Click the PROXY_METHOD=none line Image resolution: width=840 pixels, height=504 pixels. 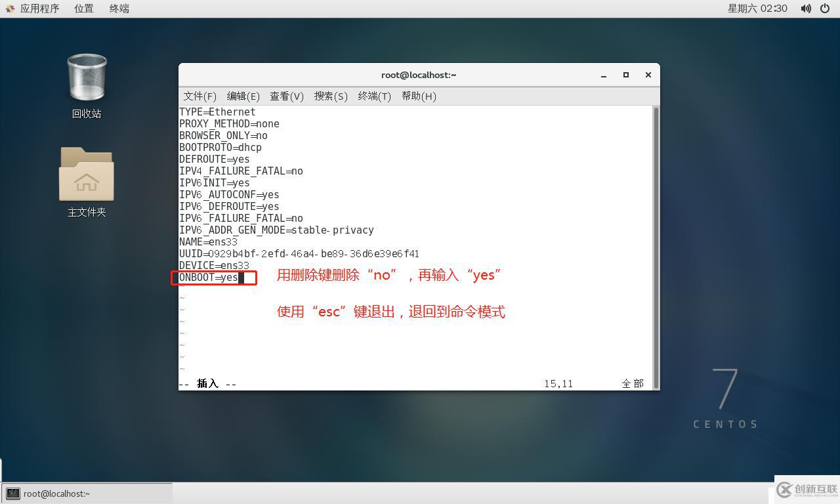[x=229, y=124]
